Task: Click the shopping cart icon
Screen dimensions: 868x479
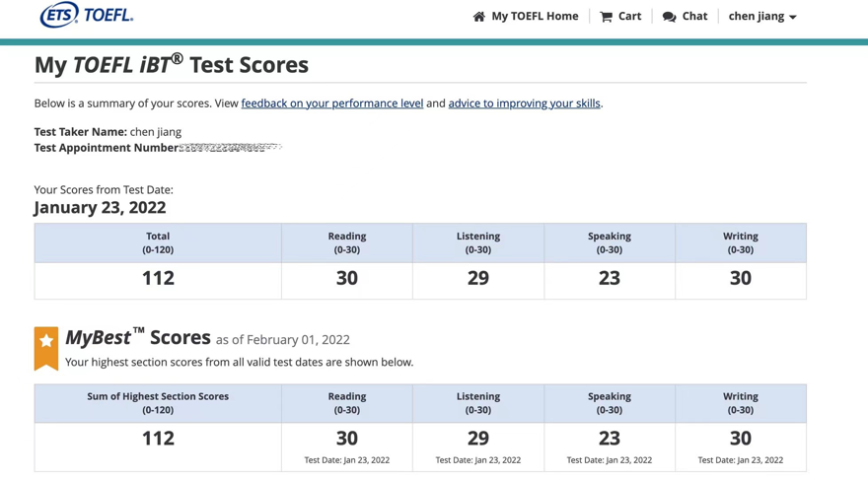Action: 606,17
